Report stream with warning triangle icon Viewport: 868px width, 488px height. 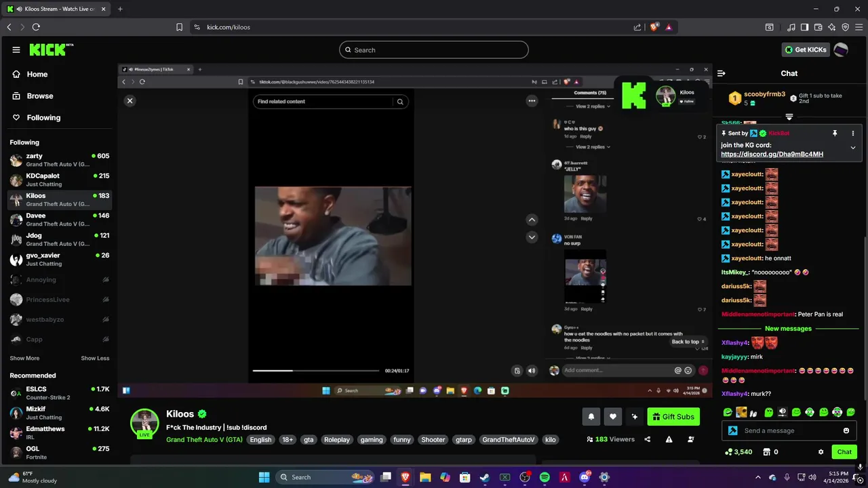point(669,439)
